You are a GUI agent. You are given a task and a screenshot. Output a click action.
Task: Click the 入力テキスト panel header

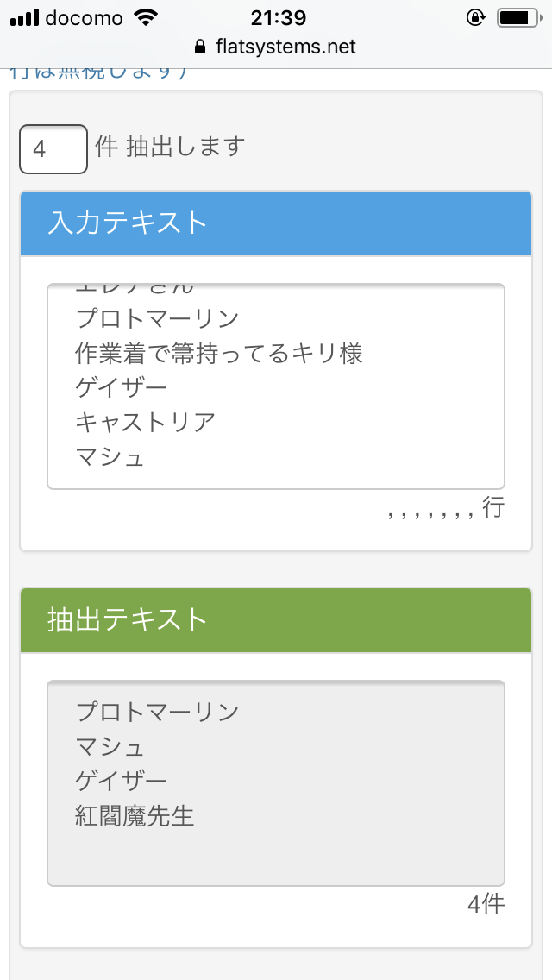[x=275, y=223]
